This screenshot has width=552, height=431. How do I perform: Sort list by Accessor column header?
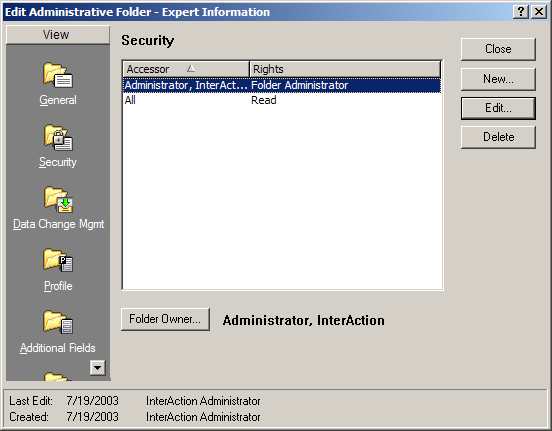(x=186, y=69)
